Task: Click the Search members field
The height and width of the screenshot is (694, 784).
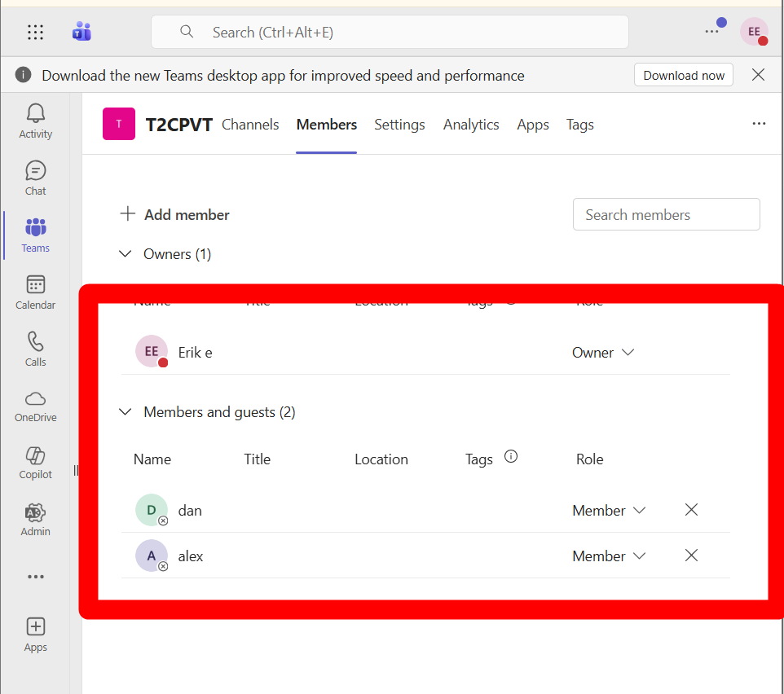Action: point(666,215)
